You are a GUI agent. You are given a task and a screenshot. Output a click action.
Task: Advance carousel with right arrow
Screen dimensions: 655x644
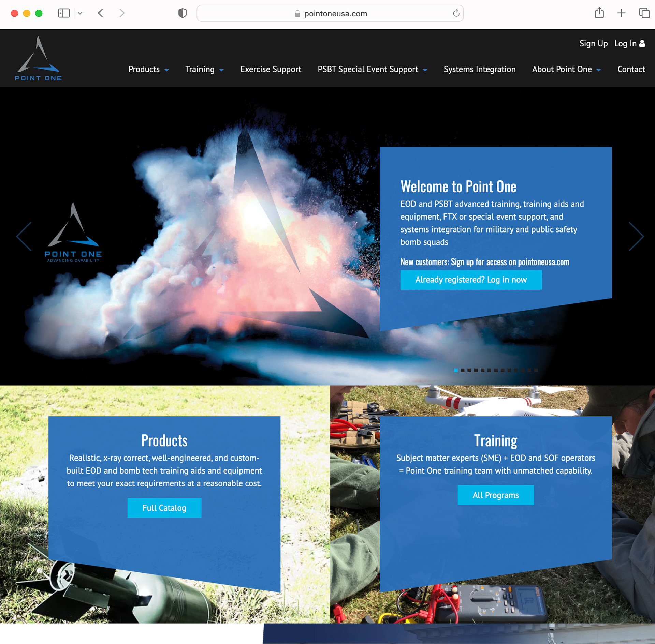pyautogui.click(x=636, y=237)
